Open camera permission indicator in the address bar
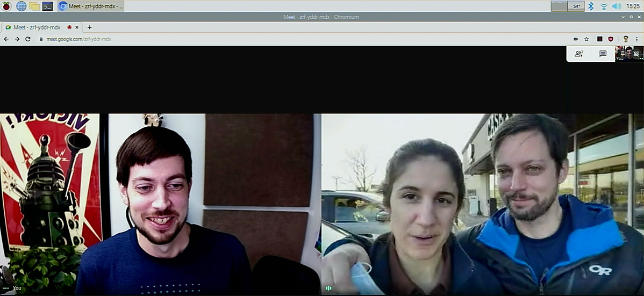 [x=576, y=39]
